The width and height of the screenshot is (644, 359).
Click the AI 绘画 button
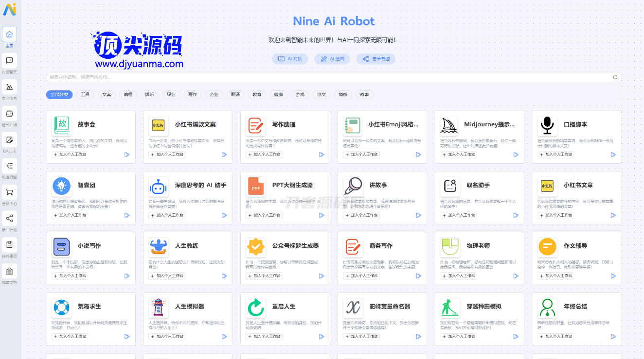pos(332,59)
